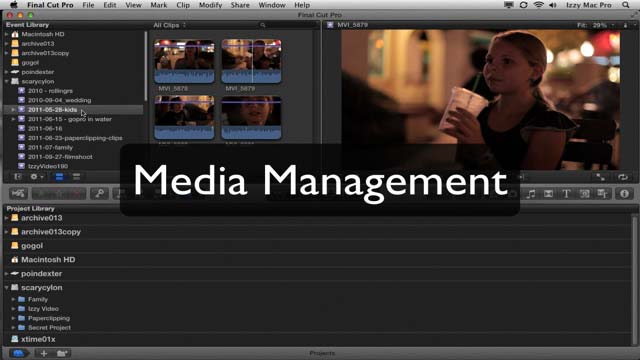This screenshot has width=640, height=360.
Task: Toggle the Project Library button
Action: (x=18, y=353)
